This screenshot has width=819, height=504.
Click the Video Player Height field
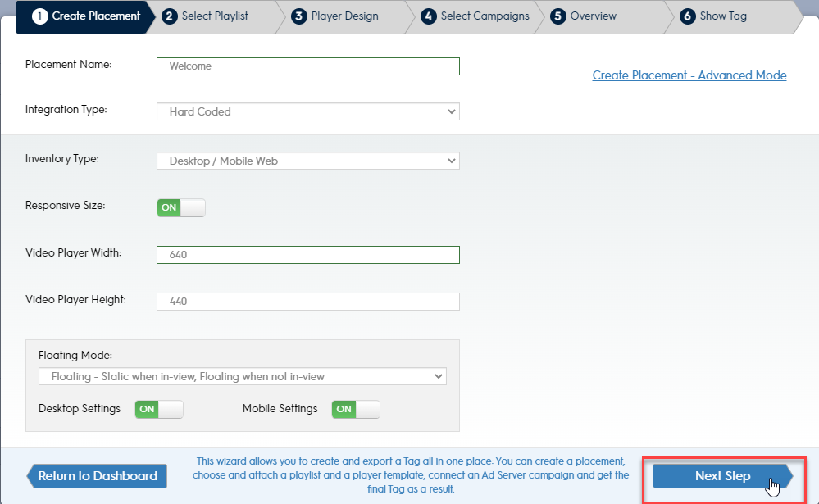coord(308,302)
